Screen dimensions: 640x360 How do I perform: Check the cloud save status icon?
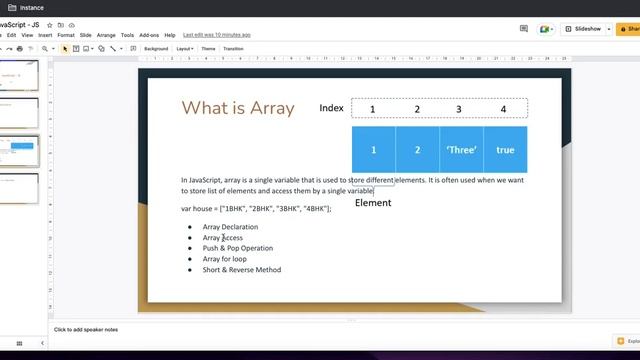(71, 25)
